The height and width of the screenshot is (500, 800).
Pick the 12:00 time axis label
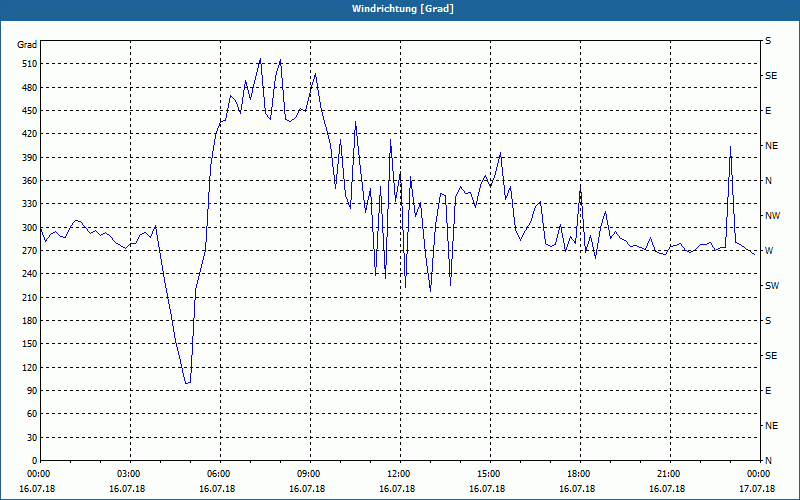[x=397, y=474]
